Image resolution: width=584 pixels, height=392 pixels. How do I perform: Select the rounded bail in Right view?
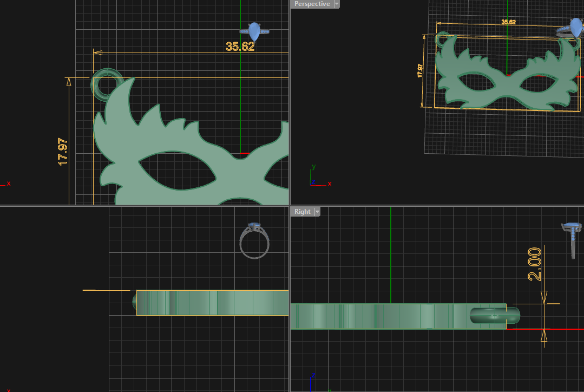495,316
